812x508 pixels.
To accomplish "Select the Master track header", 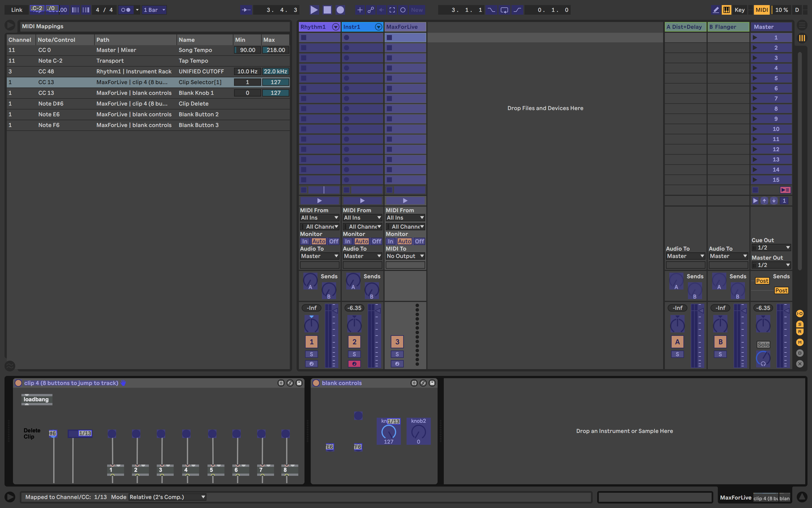I will tap(771, 27).
